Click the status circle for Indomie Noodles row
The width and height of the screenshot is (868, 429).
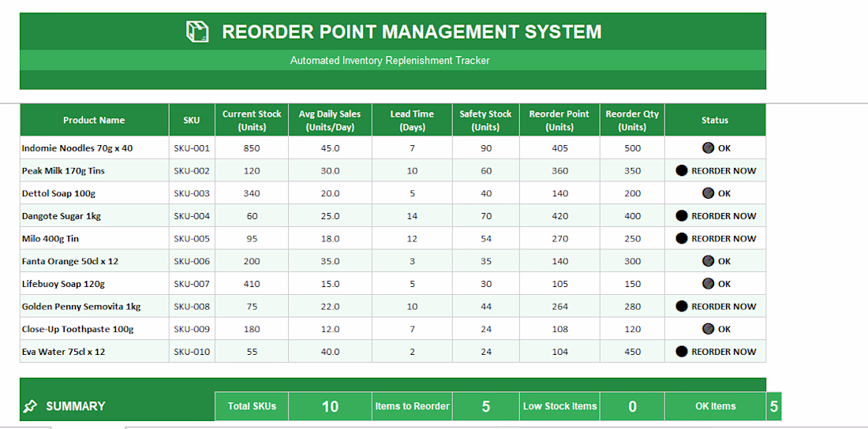point(708,147)
